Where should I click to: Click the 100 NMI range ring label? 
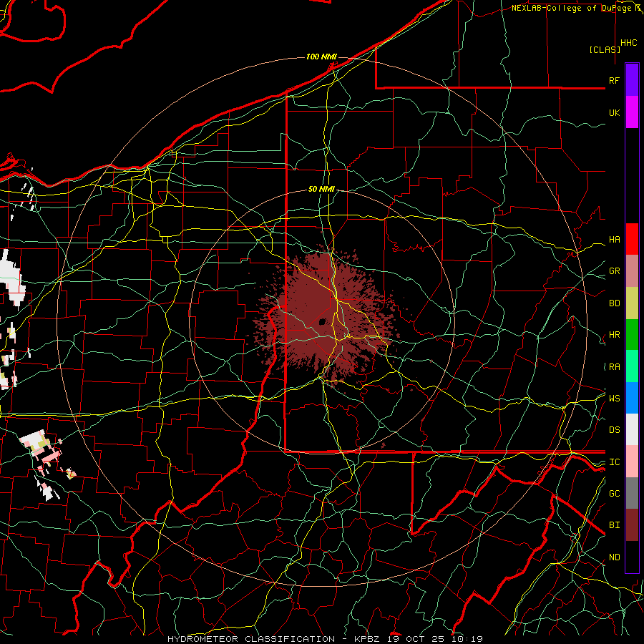tap(321, 57)
